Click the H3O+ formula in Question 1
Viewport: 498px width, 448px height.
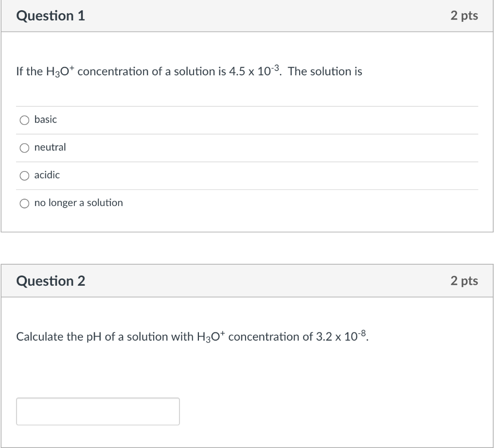(x=60, y=72)
